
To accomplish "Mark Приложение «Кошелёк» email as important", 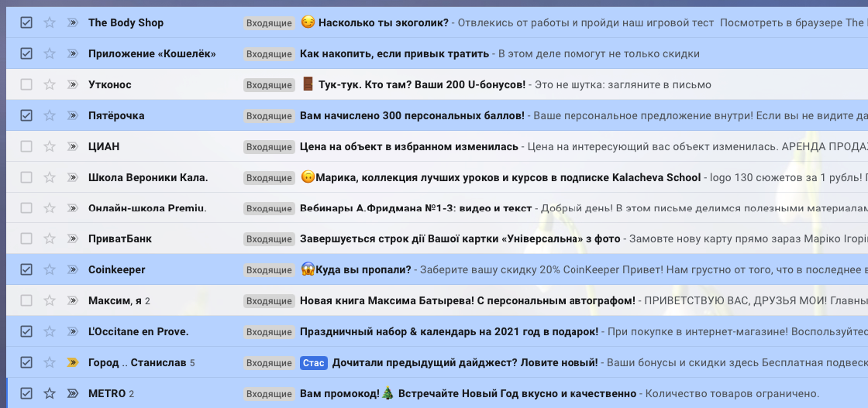I will coord(73,53).
